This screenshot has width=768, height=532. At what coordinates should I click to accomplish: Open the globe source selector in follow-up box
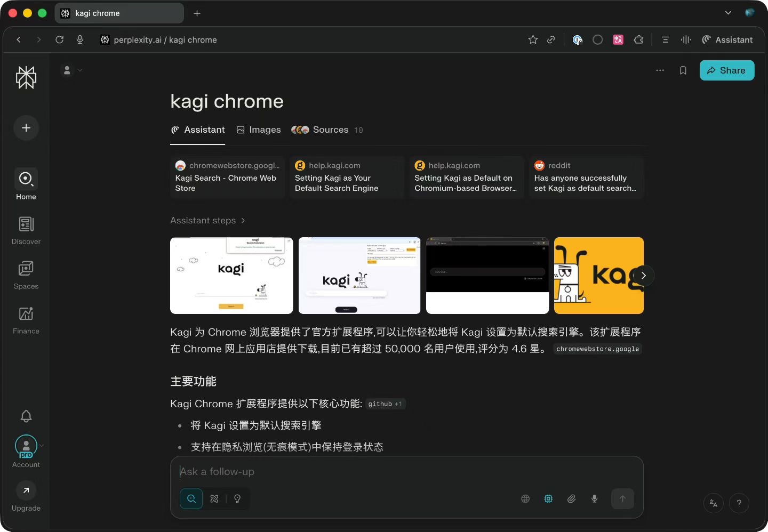coord(525,499)
